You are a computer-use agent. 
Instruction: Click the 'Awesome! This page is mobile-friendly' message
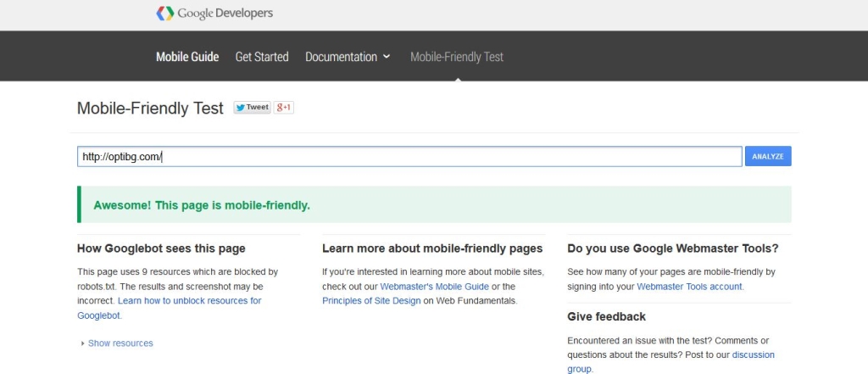[x=202, y=205]
